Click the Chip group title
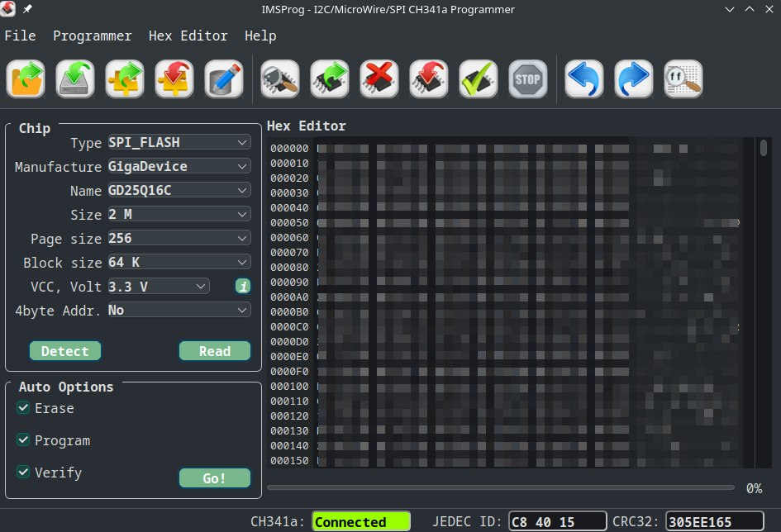The height and width of the screenshot is (532, 781). (35, 128)
